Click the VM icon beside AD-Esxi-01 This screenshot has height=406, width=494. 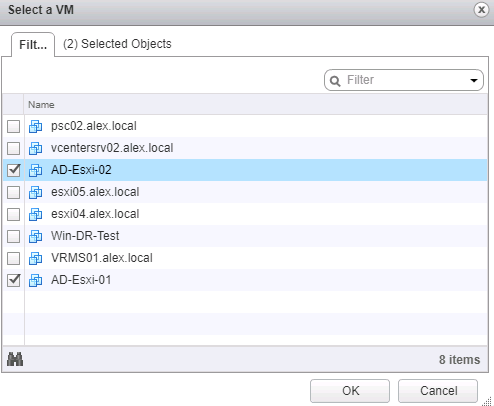point(35,280)
